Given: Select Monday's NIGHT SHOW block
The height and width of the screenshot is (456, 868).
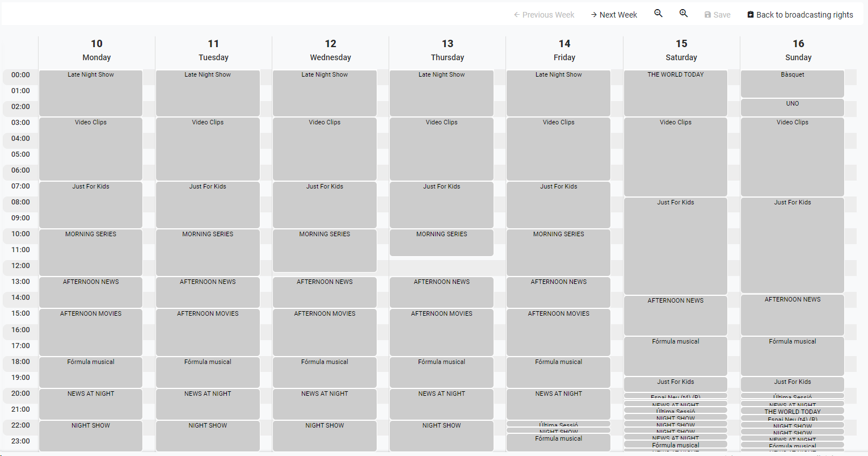Looking at the screenshot, I should pyautogui.click(x=91, y=436).
